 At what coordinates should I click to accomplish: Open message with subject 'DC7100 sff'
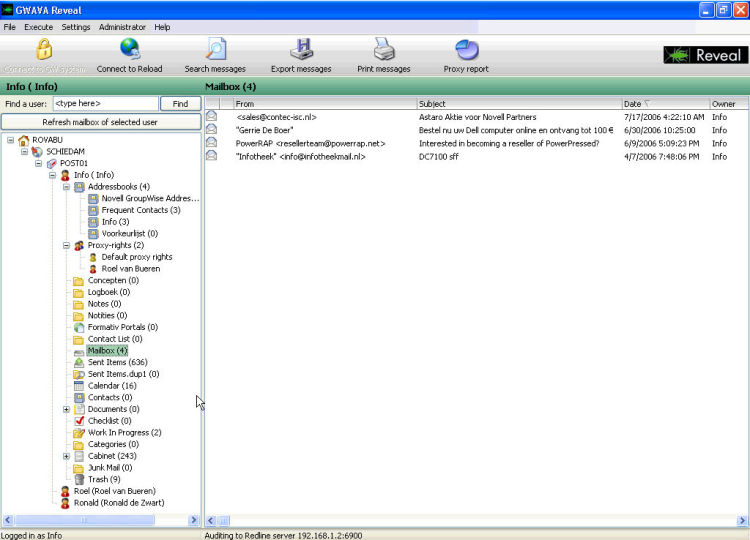coord(439,157)
